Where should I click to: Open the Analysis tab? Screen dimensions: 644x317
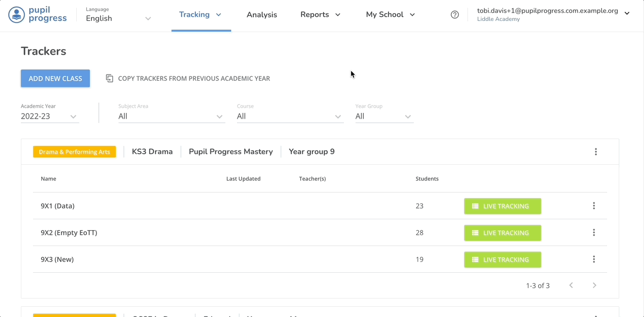(262, 15)
